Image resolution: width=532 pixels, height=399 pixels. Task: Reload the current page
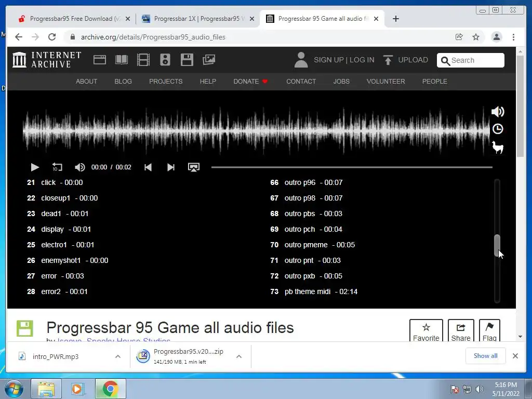coord(52,37)
